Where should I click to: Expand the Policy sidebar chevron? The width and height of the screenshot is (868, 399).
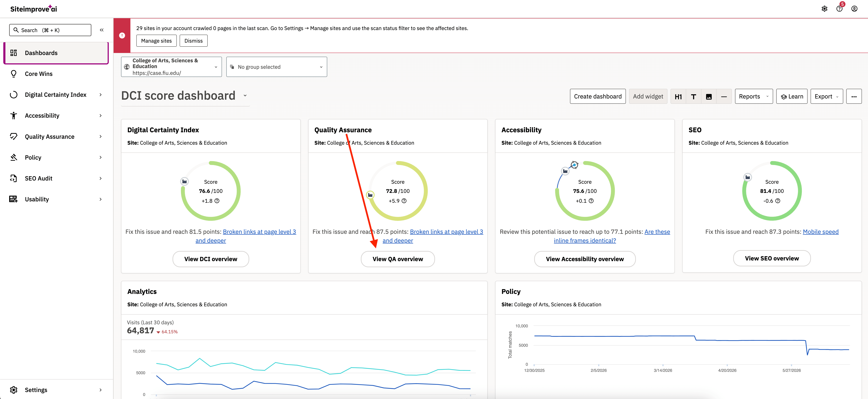coord(100,157)
